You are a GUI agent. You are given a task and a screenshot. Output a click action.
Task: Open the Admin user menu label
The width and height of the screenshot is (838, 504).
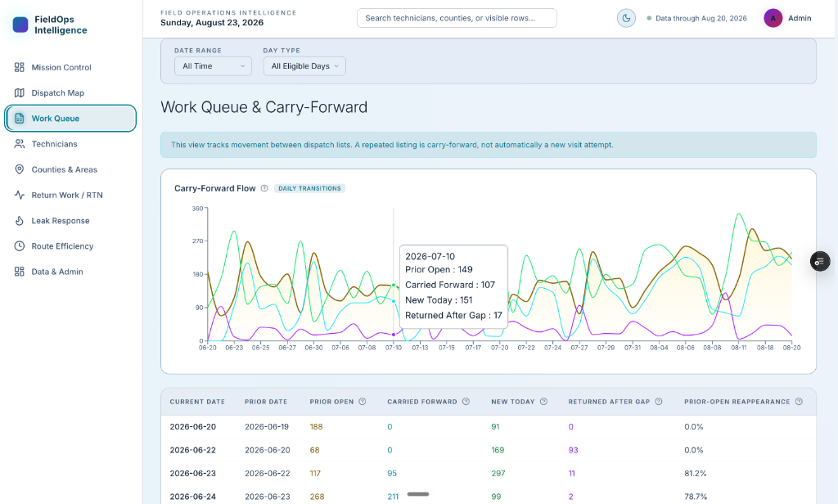[x=800, y=18]
